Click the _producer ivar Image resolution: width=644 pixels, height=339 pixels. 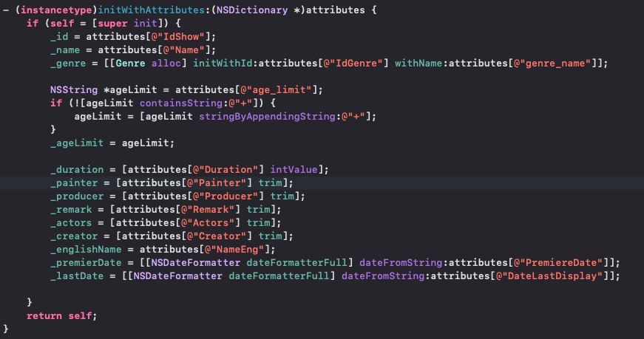[77, 196]
